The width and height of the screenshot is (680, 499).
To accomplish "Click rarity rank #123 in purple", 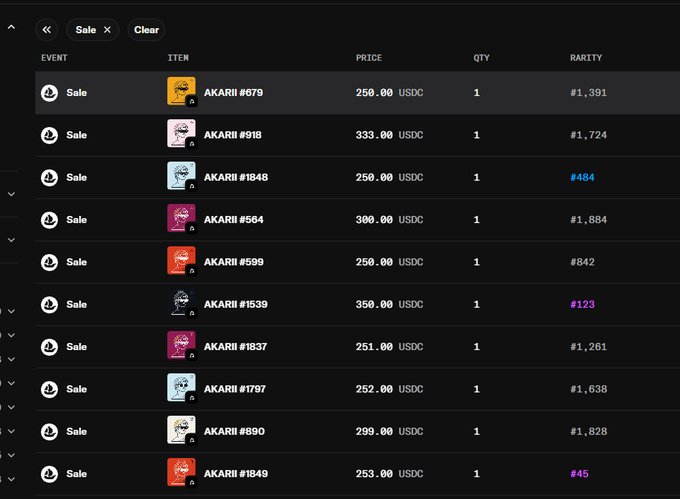I will click(x=582, y=304).
